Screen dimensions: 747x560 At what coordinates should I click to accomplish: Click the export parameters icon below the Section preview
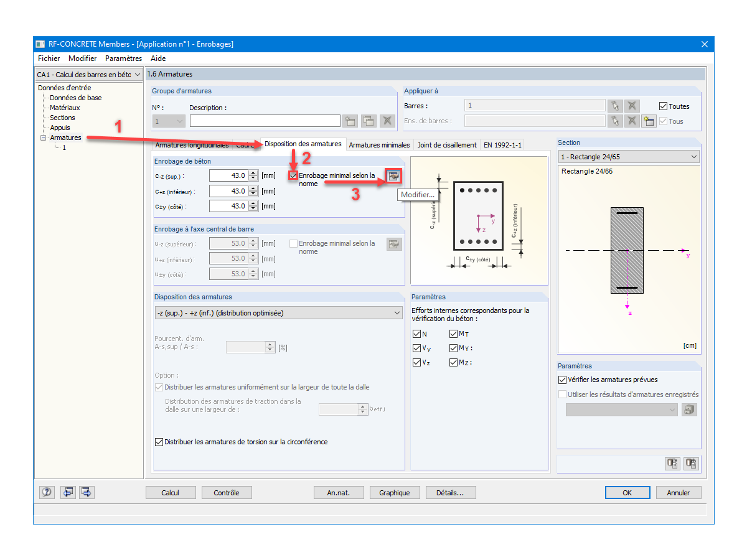coord(672,463)
